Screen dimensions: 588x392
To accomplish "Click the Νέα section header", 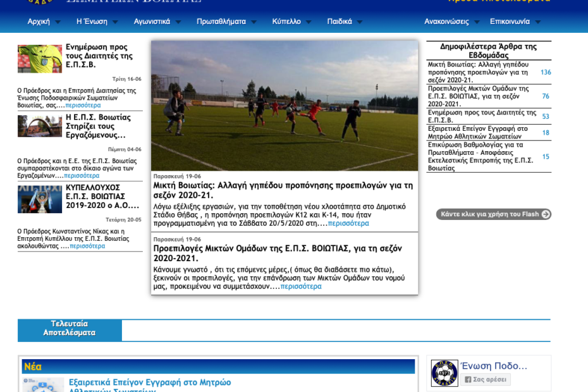I will click(218, 367).
